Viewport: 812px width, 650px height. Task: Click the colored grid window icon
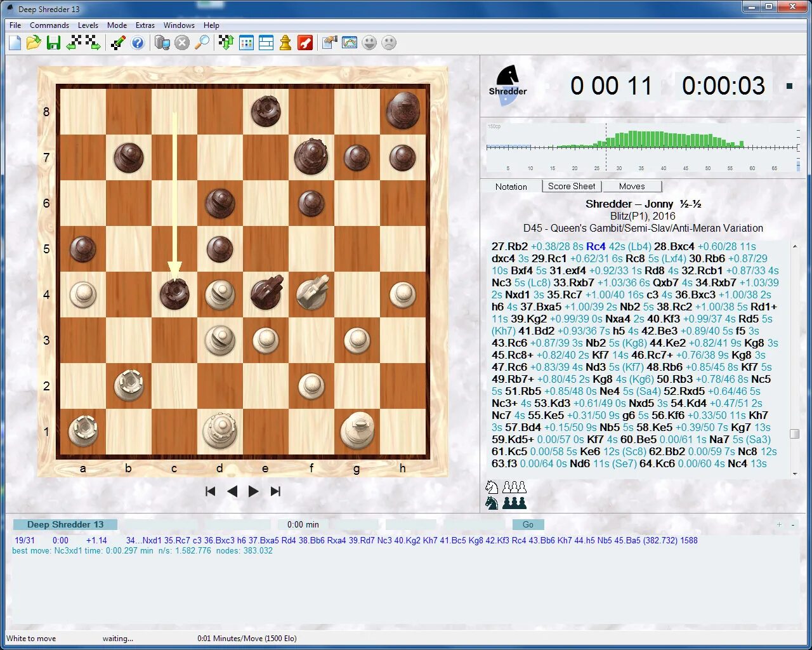click(x=246, y=43)
